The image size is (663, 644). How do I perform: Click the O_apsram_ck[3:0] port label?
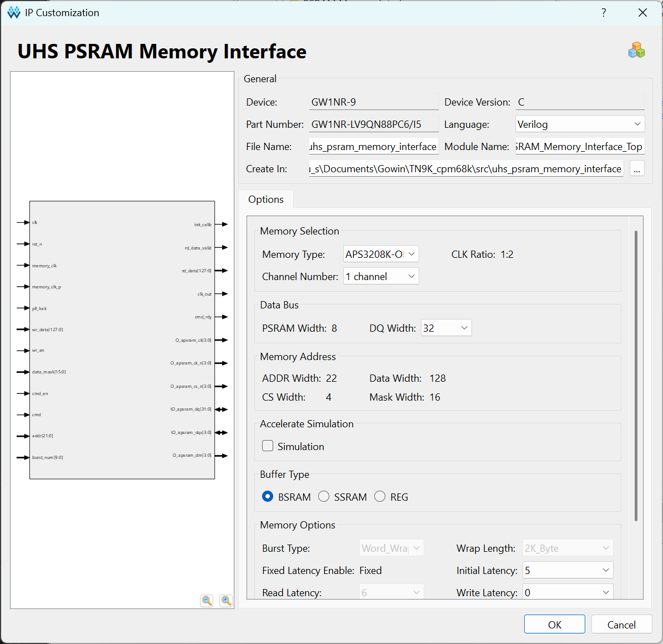coord(193,340)
